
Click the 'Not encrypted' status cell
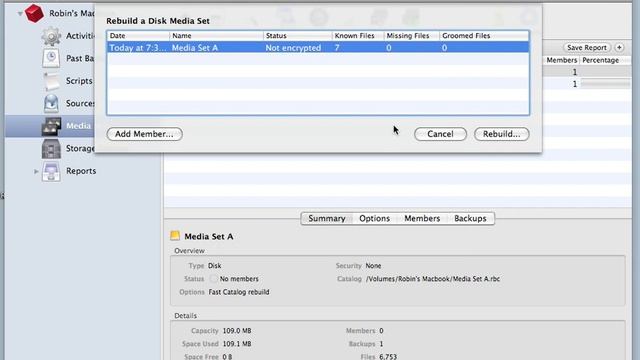click(x=293, y=48)
